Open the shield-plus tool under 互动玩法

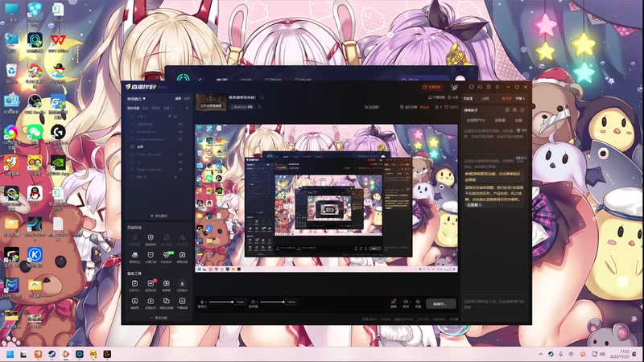[x=151, y=237]
